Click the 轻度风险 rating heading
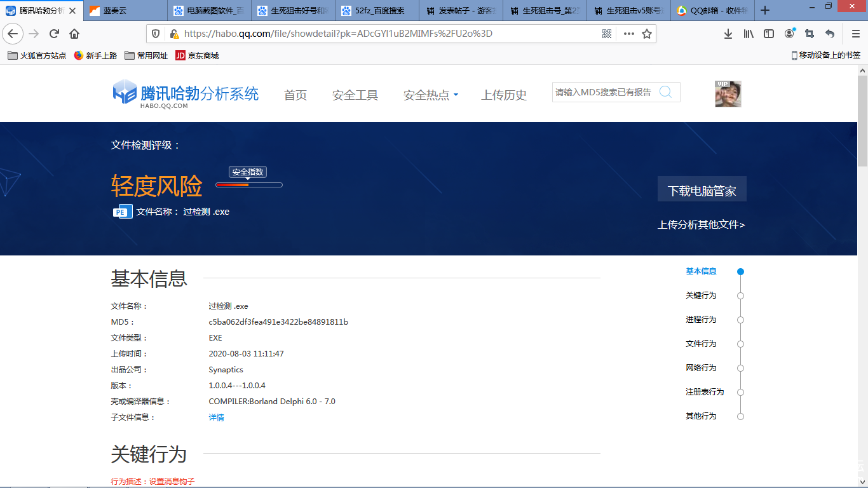Viewport: 868px width, 488px height. pyautogui.click(x=156, y=186)
